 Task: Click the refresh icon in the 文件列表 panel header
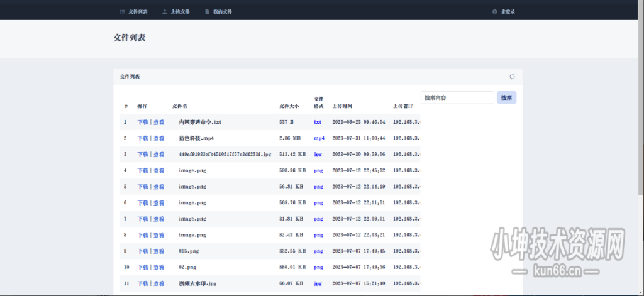[x=512, y=77]
